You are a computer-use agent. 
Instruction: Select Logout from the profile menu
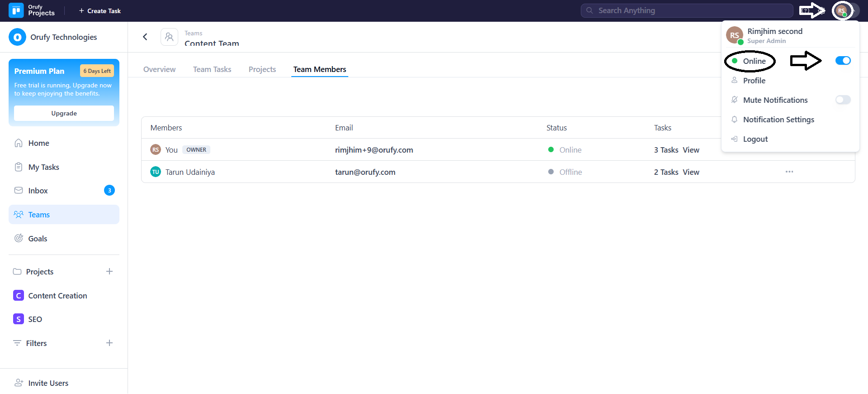coord(755,139)
